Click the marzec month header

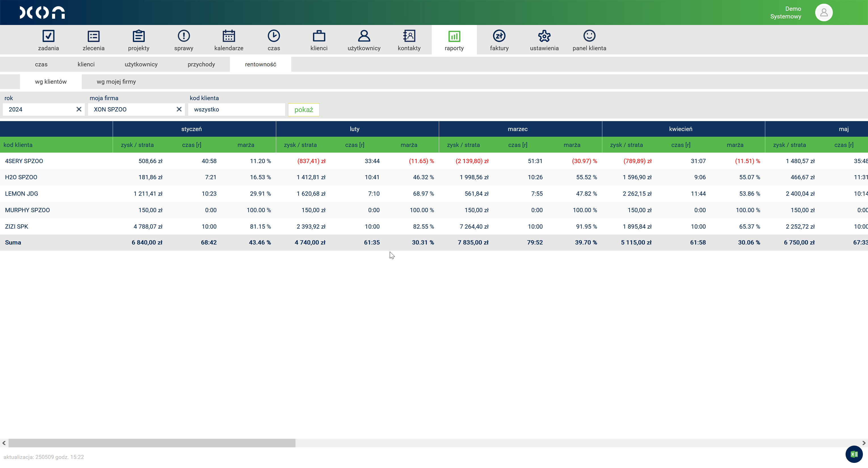(517, 129)
